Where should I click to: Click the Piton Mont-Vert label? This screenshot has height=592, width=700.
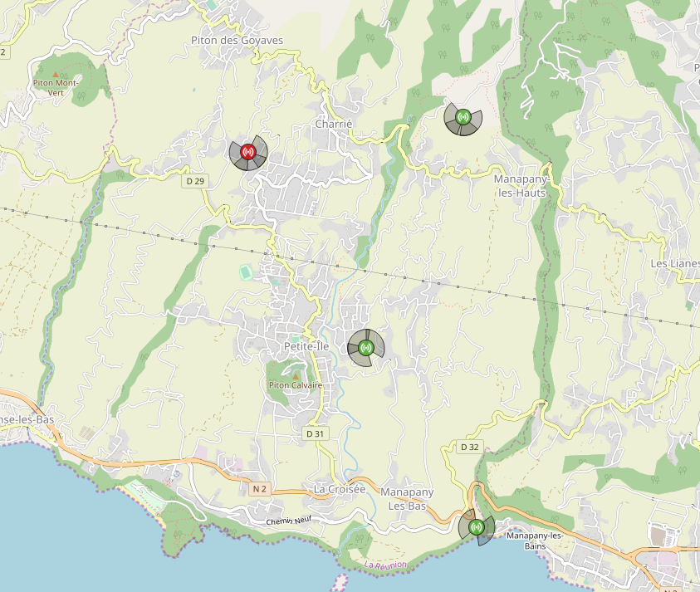coord(56,87)
